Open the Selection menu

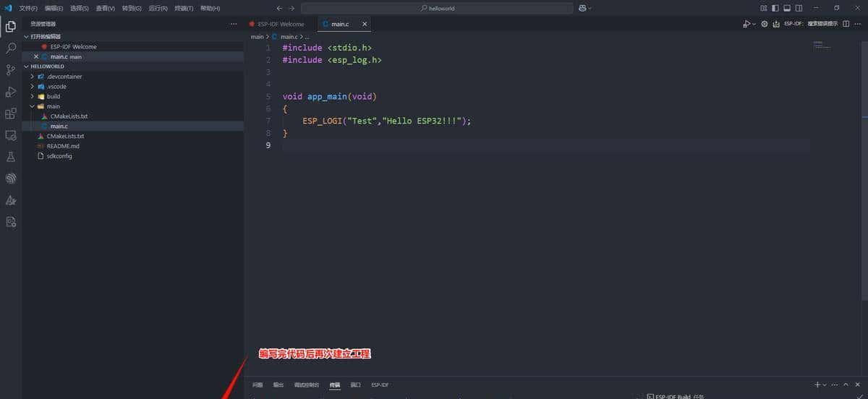[79, 8]
